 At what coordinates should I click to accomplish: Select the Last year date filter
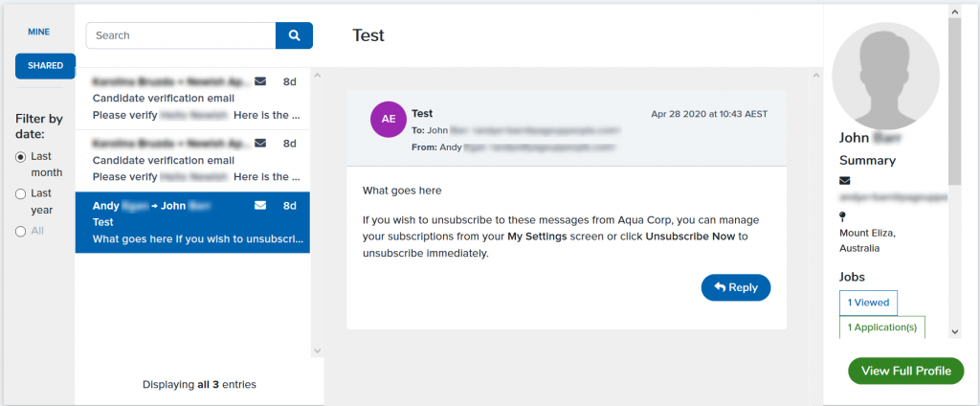pos(21,194)
